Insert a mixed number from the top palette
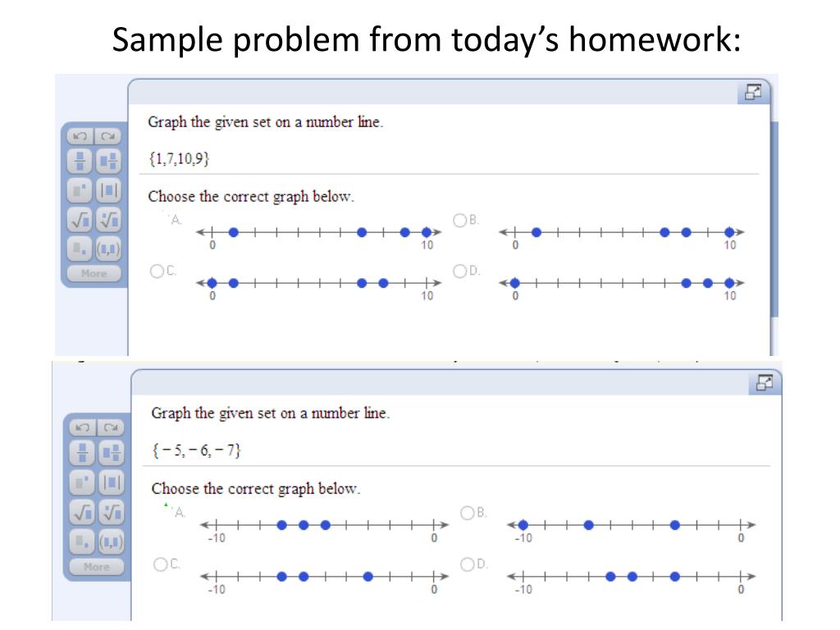This screenshot has height=630, width=840. coord(109,161)
